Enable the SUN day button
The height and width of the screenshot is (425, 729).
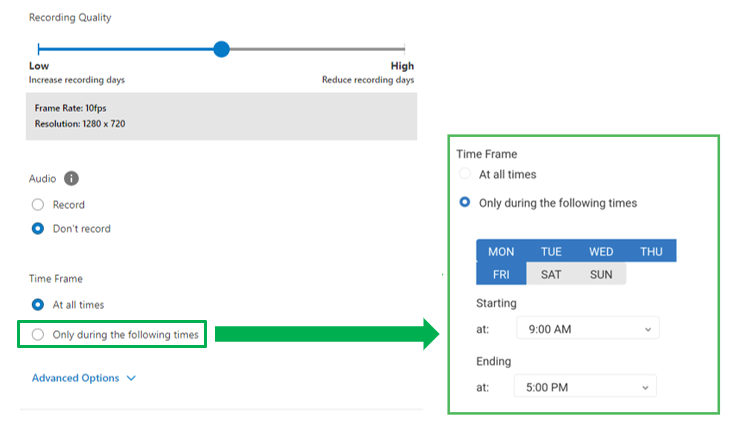tap(601, 274)
